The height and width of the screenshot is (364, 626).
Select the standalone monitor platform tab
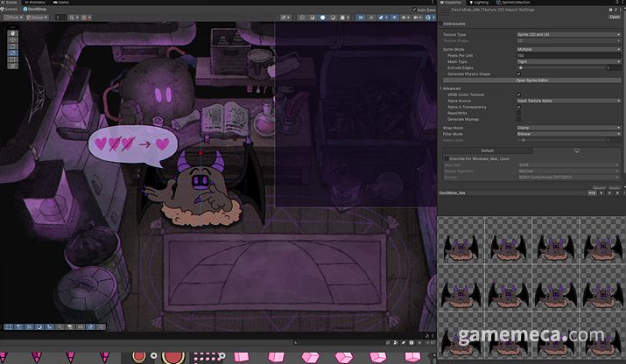point(576,150)
